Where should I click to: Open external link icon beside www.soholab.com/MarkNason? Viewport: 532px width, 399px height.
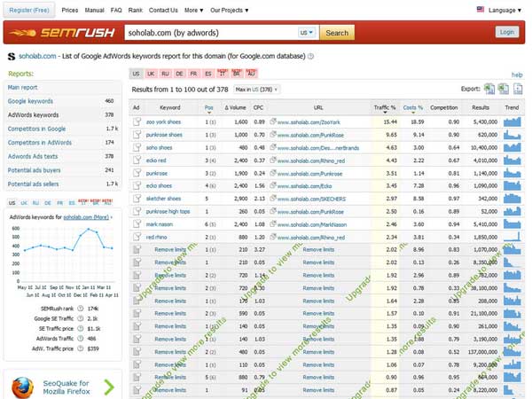(273, 224)
